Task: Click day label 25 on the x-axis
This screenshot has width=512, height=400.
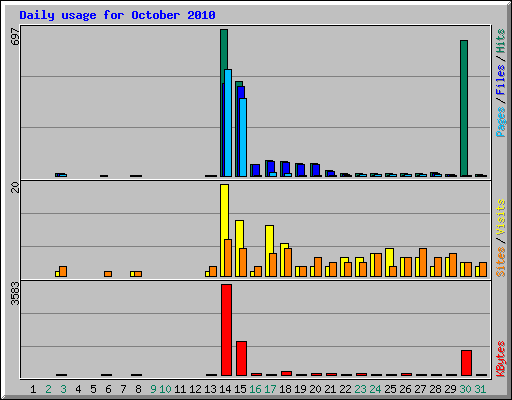Action: point(390,389)
